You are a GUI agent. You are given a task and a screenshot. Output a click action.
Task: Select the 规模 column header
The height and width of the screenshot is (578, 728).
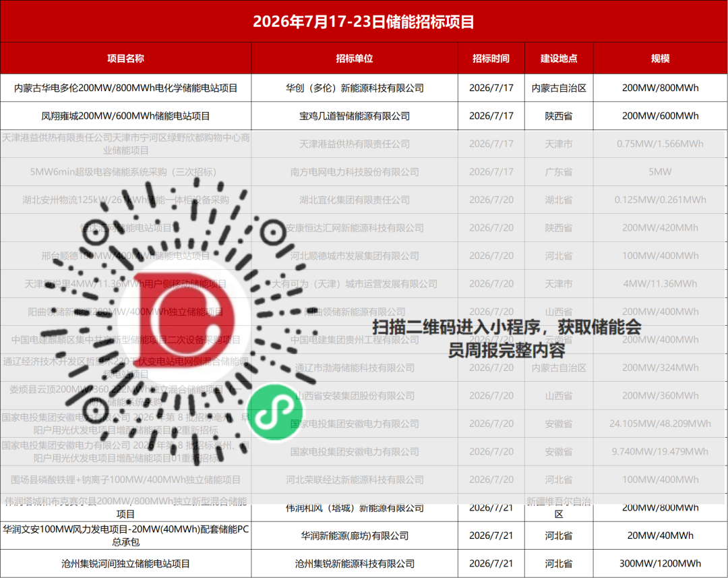point(660,59)
